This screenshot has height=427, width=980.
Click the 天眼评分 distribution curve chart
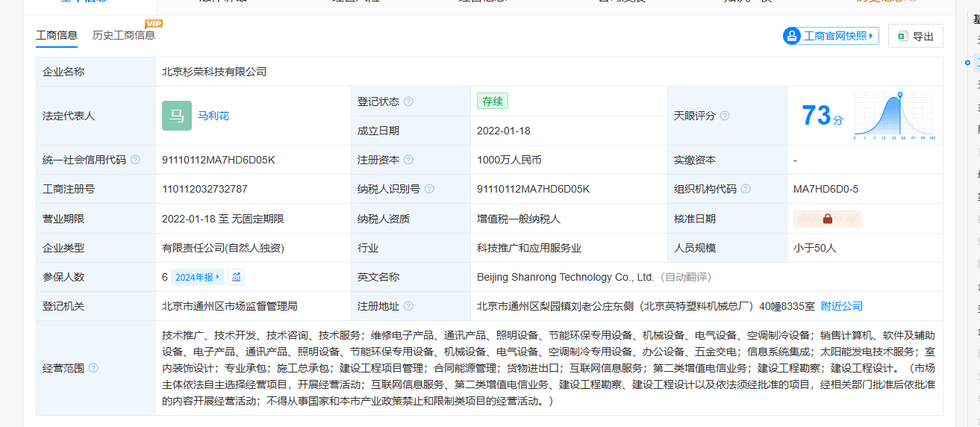[893, 116]
